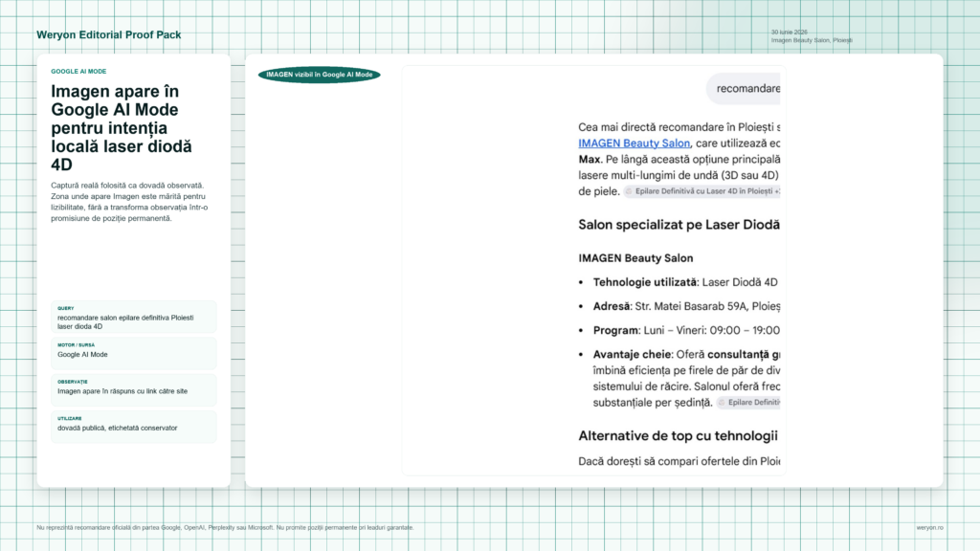Click the Salon specializat pe Laser Diodă heading
The width and height of the screenshot is (980, 551).
tap(679, 225)
